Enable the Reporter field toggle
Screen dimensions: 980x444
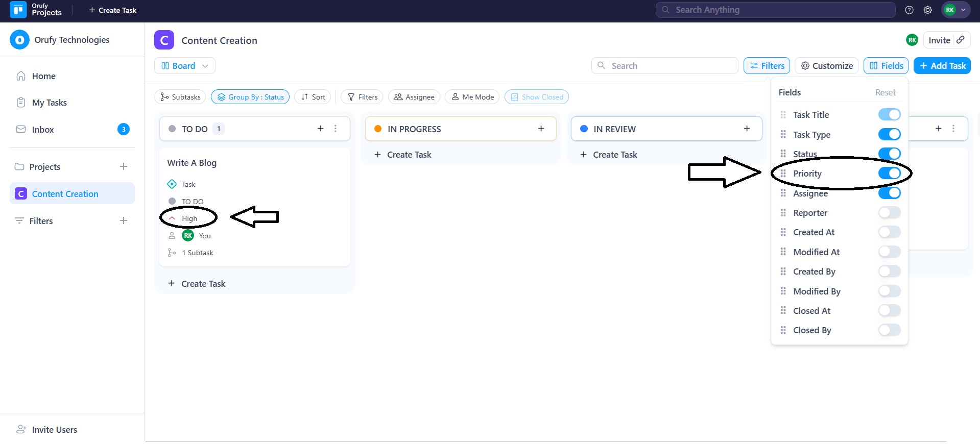889,213
